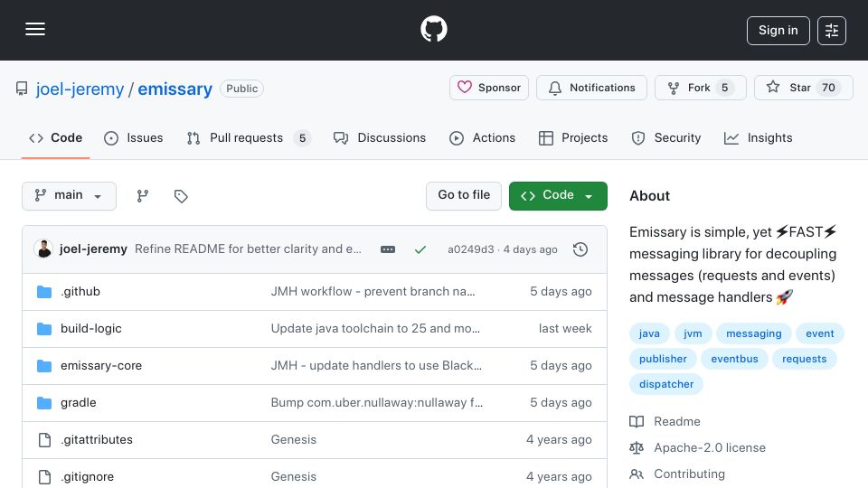Open Genesis commit for .gitattributes row
868x488 pixels.
pyautogui.click(x=293, y=440)
